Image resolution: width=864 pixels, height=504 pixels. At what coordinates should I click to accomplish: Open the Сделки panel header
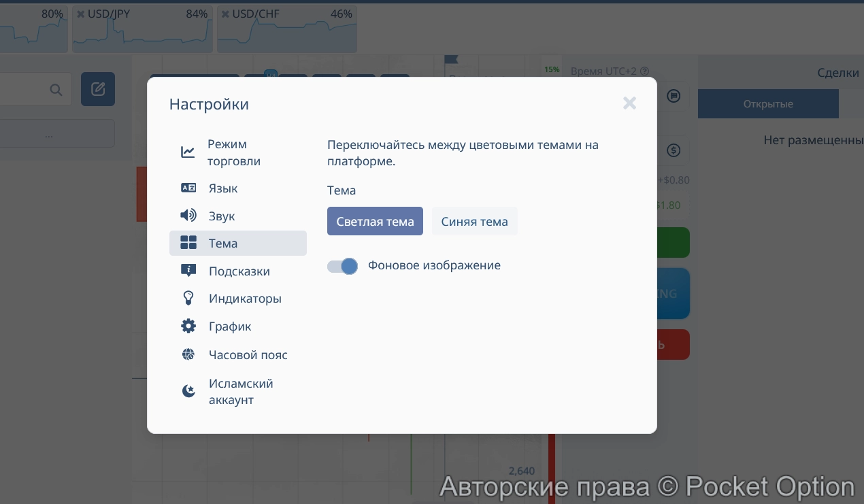pos(837,72)
